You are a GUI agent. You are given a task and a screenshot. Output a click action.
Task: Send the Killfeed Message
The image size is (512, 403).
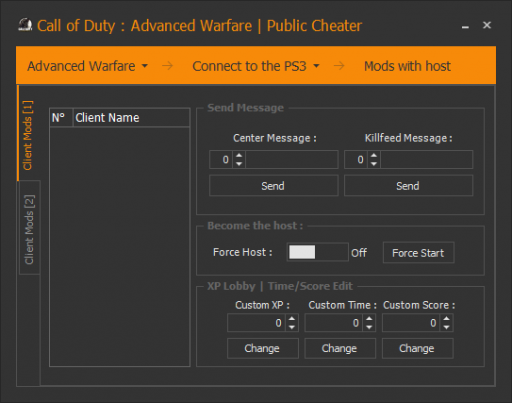tap(408, 186)
